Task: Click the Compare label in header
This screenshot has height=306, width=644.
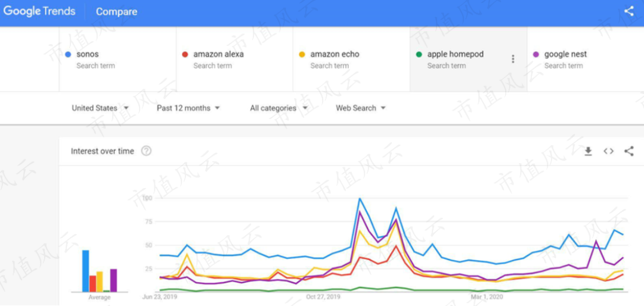Action: (x=116, y=12)
